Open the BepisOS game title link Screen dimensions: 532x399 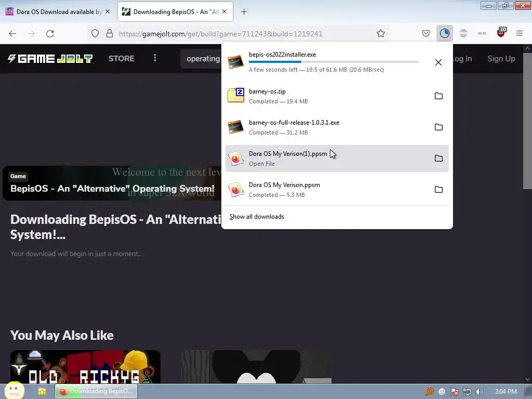(112, 188)
